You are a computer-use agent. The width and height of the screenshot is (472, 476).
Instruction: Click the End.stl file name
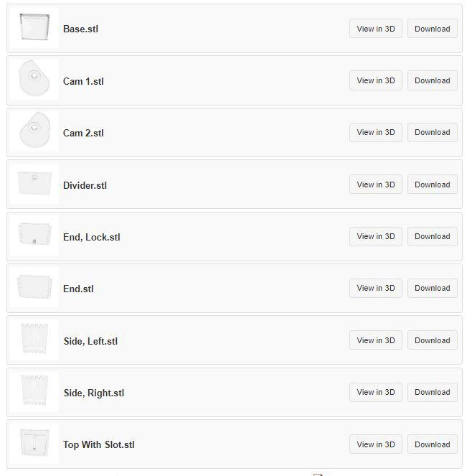[78, 289]
